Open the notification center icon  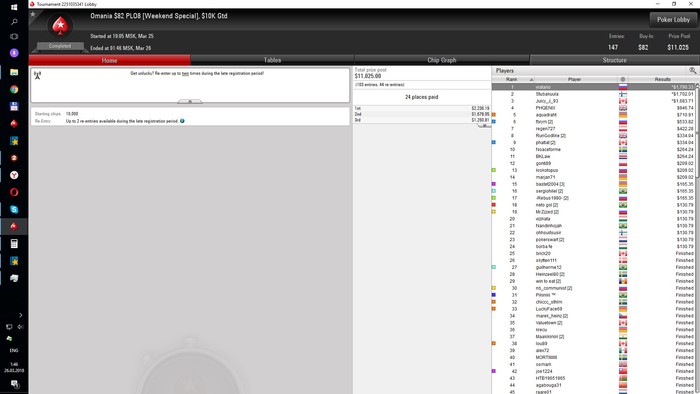pyautogui.click(x=14, y=384)
